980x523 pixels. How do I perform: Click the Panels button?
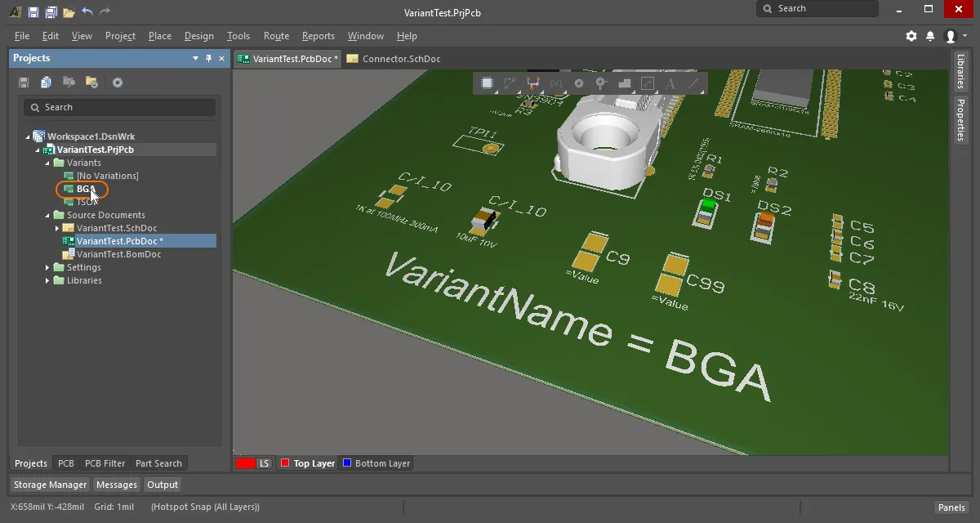(951, 507)
